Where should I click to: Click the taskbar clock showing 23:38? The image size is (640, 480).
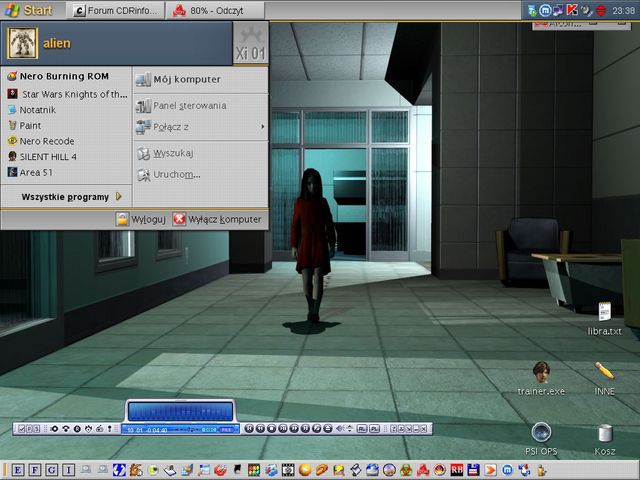[623, 11]
